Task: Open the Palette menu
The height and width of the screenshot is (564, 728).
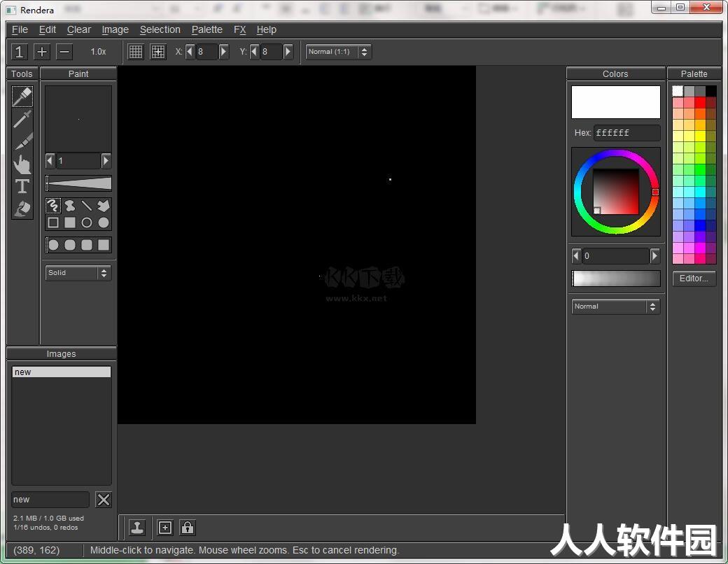Action: tap(207, 29)
